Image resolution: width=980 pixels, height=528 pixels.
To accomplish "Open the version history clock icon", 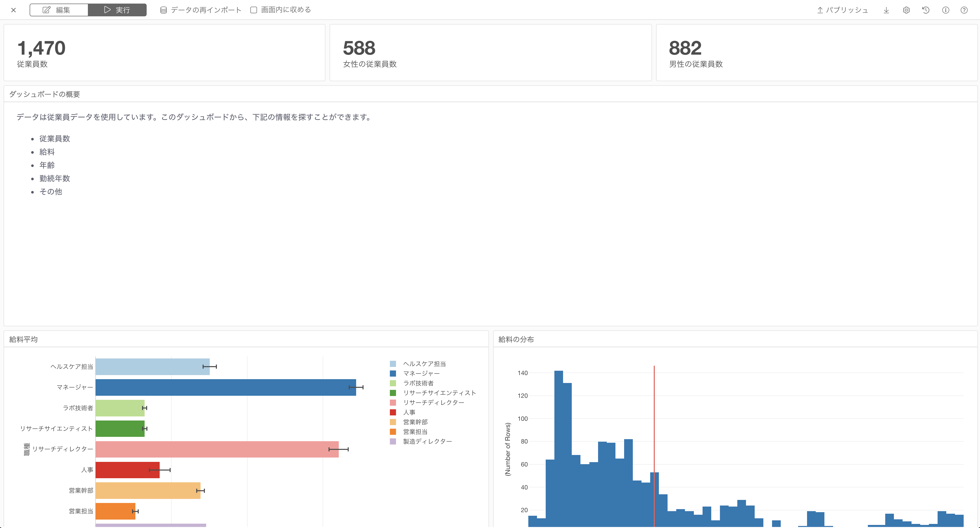I will click(926, 10).
